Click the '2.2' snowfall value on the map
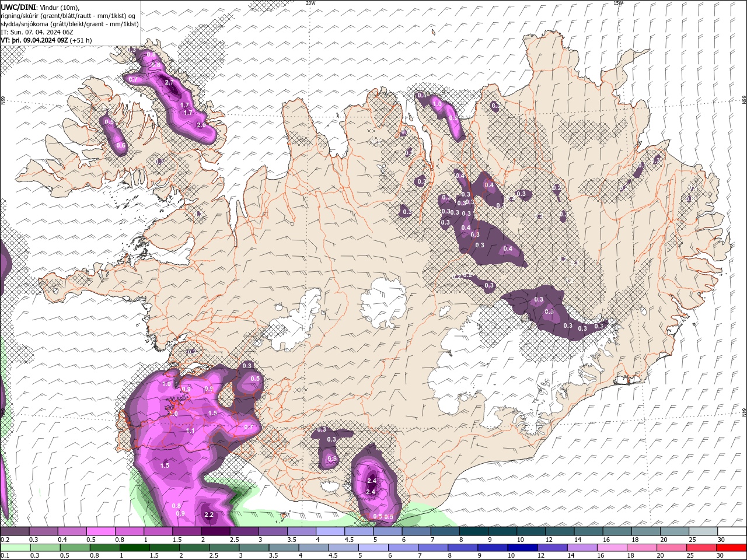 (210, 514)
